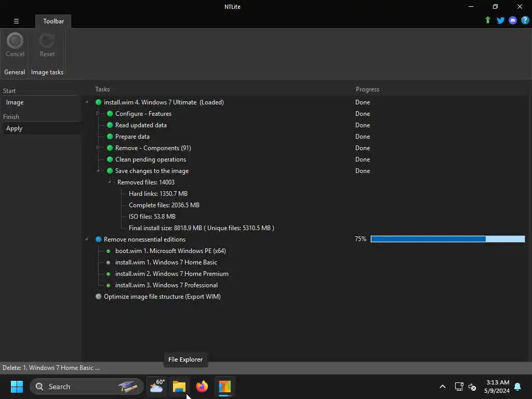Collapse the Remove nonessential editions node
The image size is (532, 399).
[87, 239]
